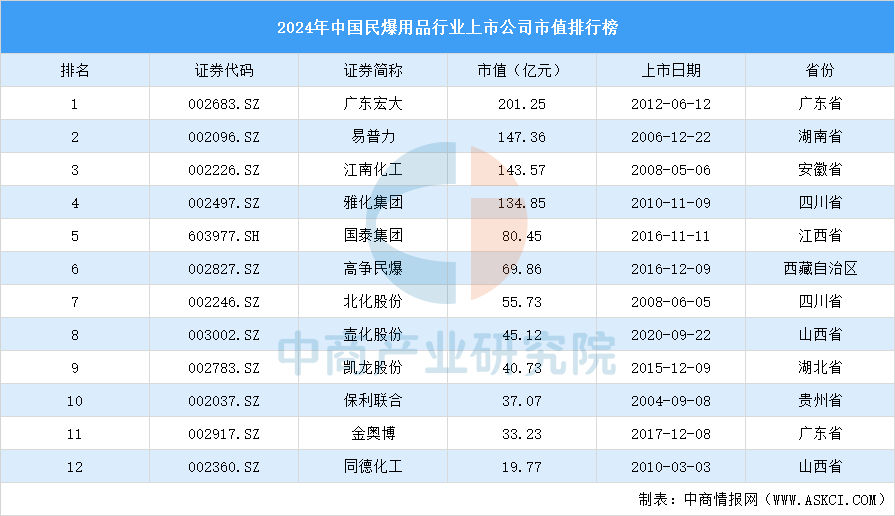Screen dimensions: 895x516
Task: Click province 西藏自治区
Action: coord(820,269)
